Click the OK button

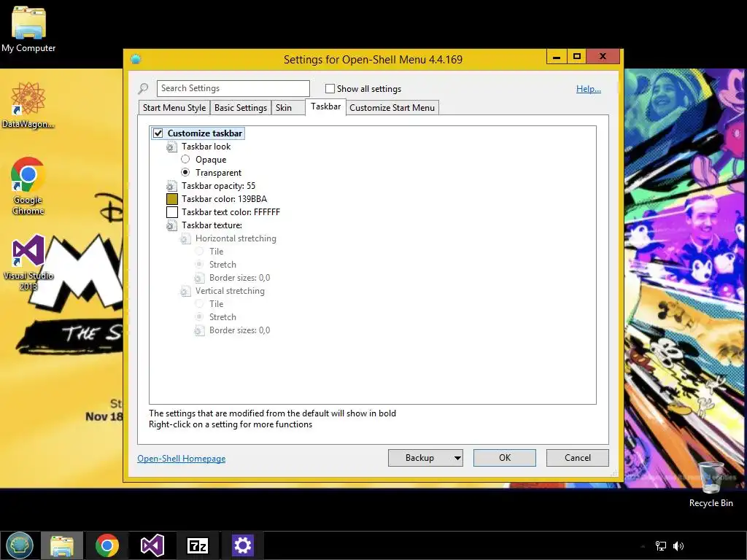[505, 458]
